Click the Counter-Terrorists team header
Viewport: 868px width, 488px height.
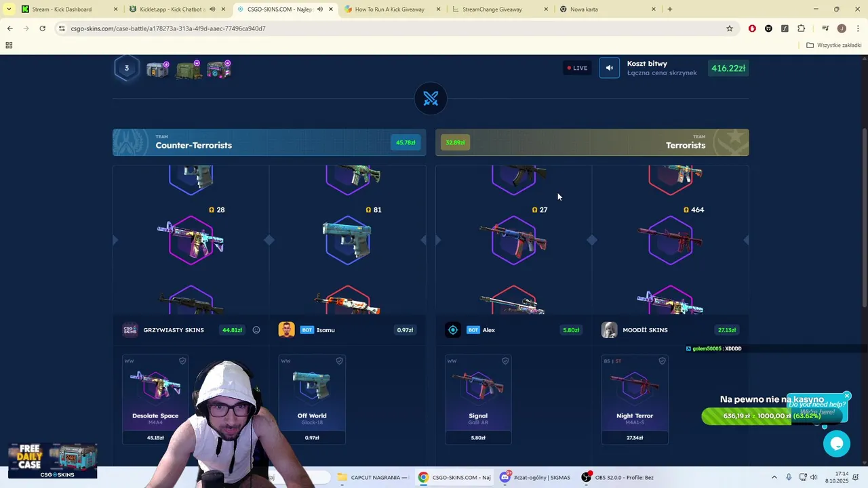269,142
